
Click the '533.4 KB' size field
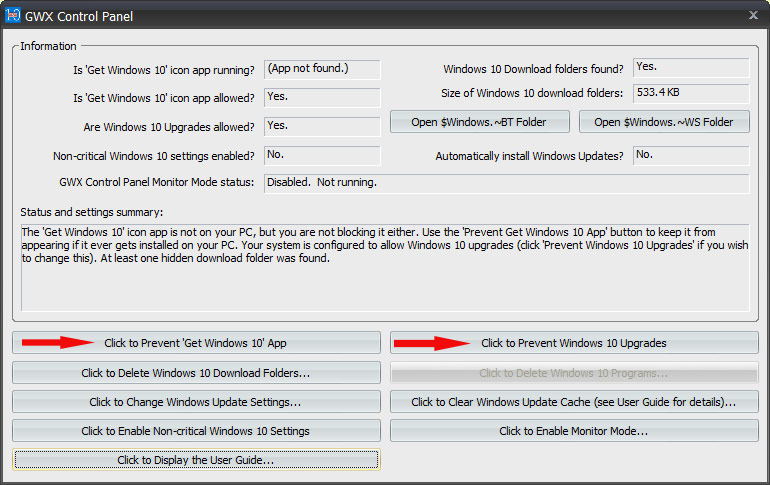point(691,93)
